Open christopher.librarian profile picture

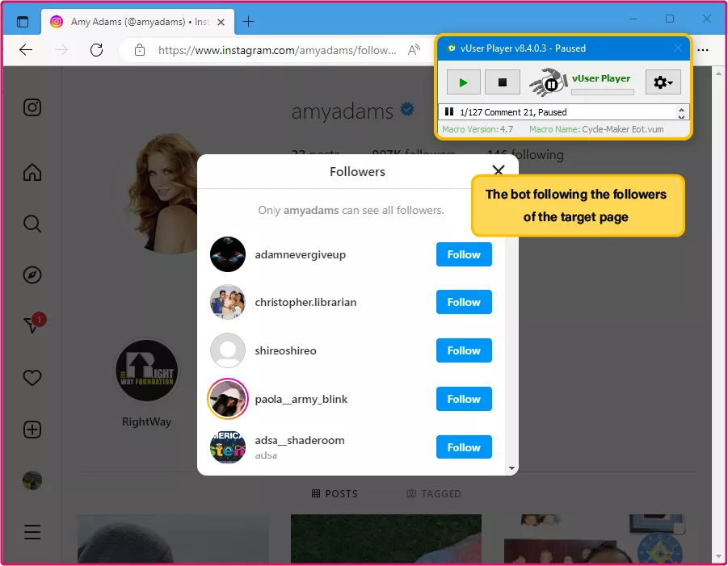[x=228, y=302]
